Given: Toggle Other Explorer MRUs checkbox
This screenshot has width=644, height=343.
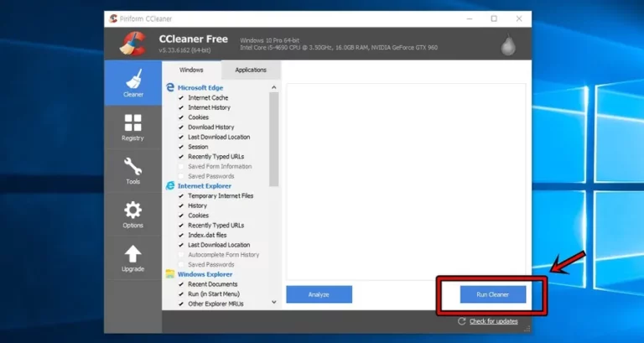Looking at the screenshot, I should [181, 304].
